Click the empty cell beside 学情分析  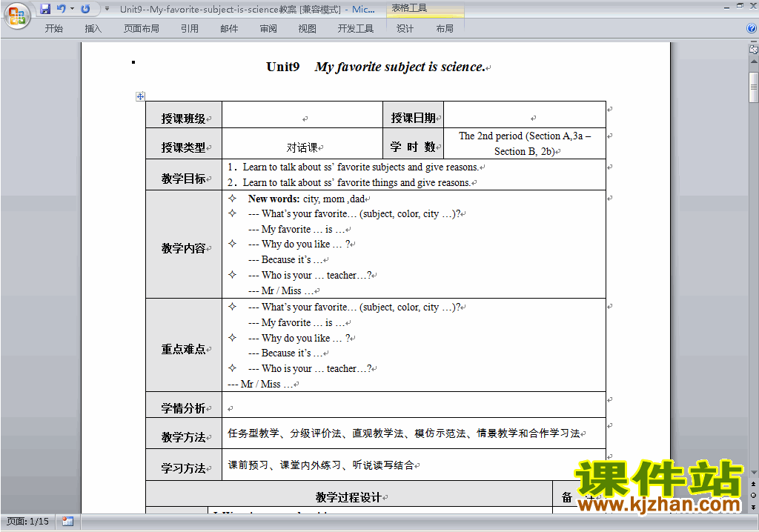pyautogui.click(x=414, y=405)
